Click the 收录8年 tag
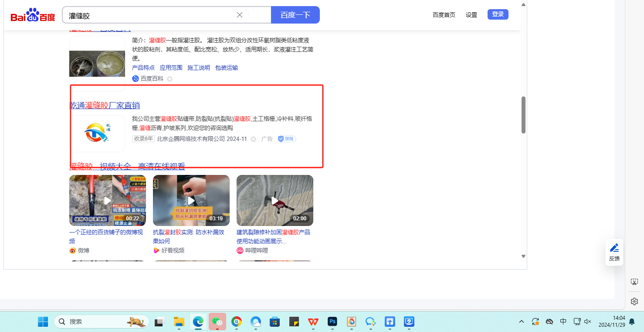This screenshot has width=644, height=332. 143,139
